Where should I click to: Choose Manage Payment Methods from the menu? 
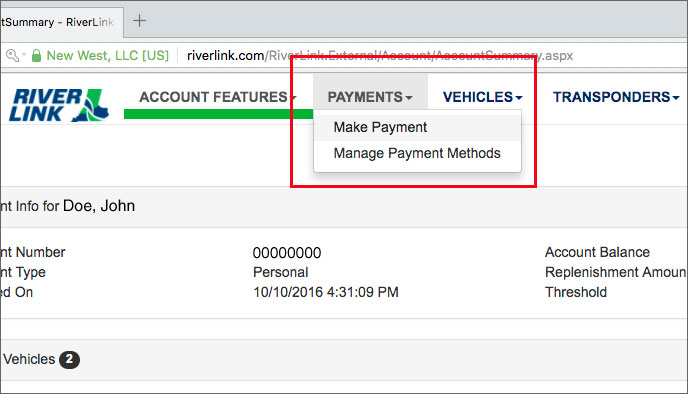417,154
